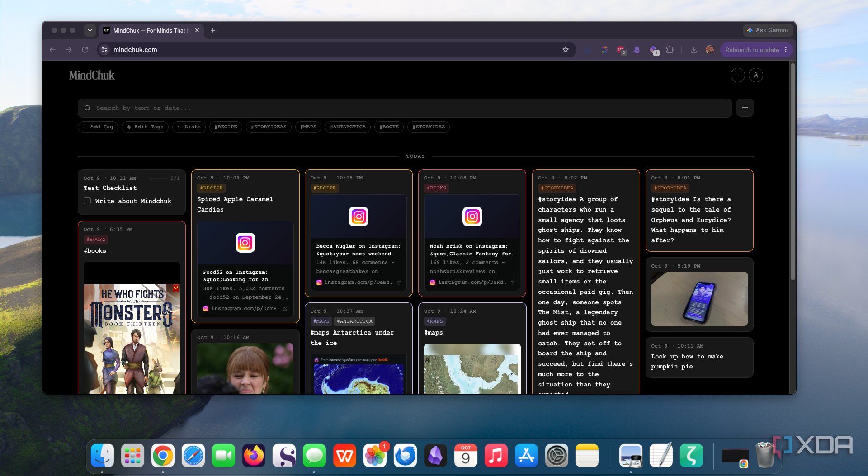Open the user profile icon
This screenshot has height=476, width=868.
tap(756, 75)
